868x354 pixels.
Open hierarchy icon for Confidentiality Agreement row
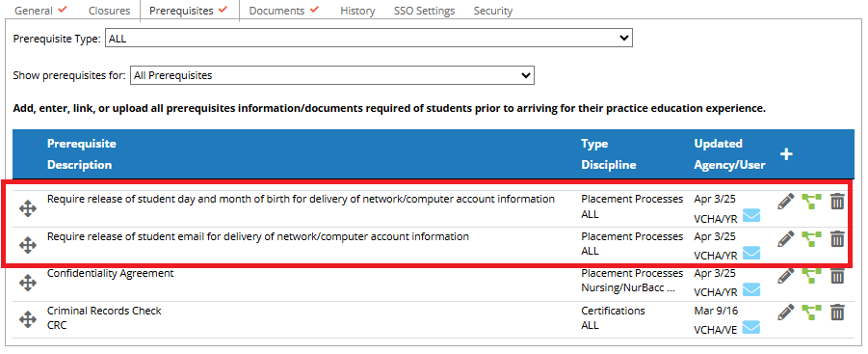click(x=811, y=276)
